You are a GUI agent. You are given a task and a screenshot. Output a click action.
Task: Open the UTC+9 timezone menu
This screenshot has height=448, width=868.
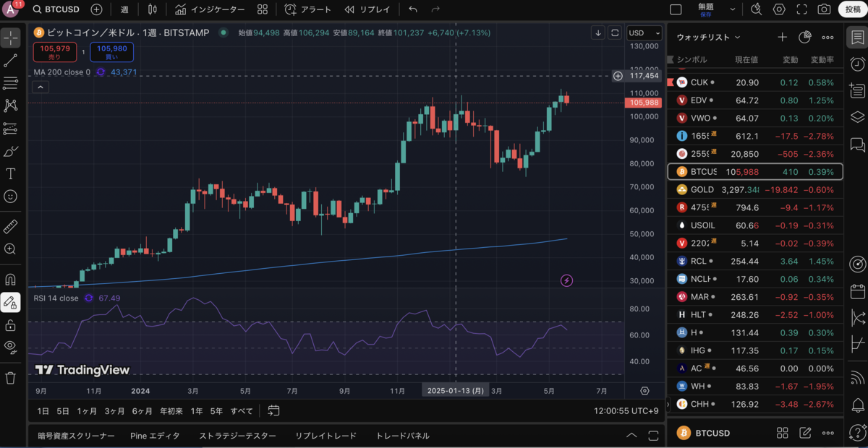(626, 410)
